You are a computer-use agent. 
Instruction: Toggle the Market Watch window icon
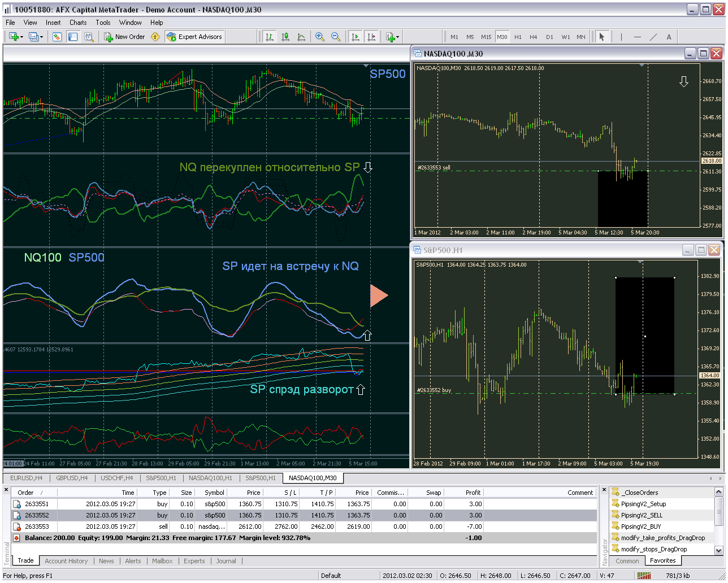pos(57,37)
